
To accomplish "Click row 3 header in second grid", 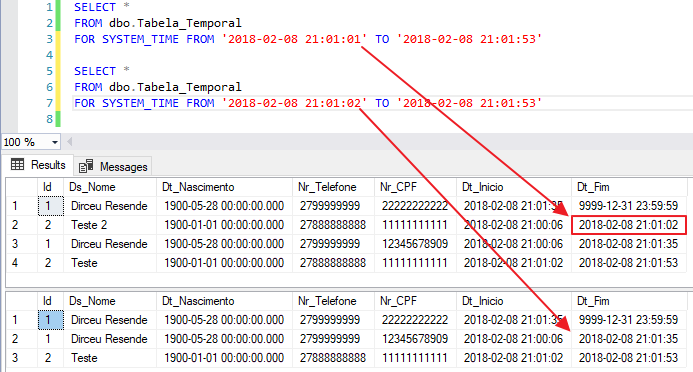I will tap(21, 358).
